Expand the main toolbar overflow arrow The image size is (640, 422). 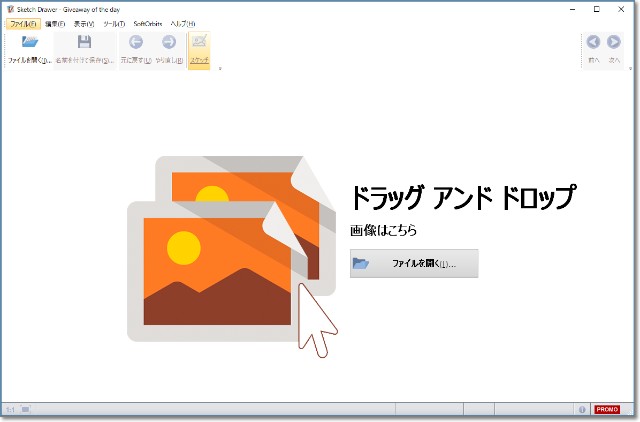(220, 69)
